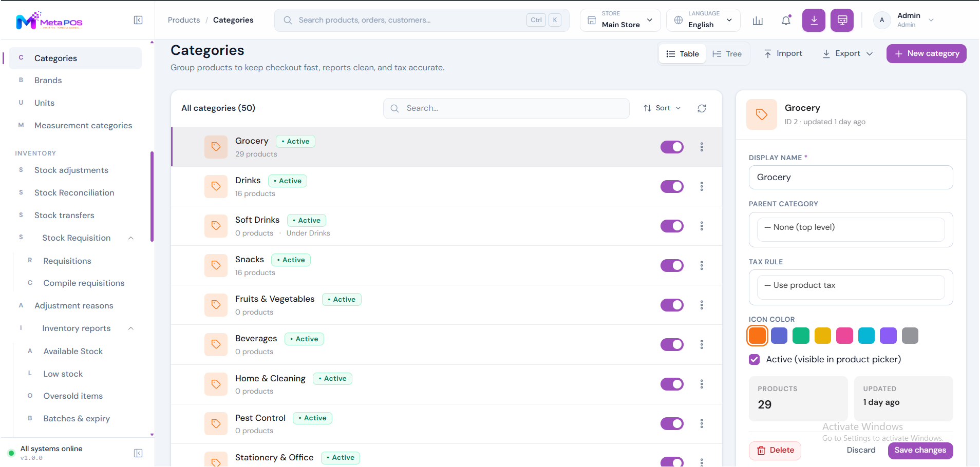Click the tag icon of Beverages category

tap(216, 344)
